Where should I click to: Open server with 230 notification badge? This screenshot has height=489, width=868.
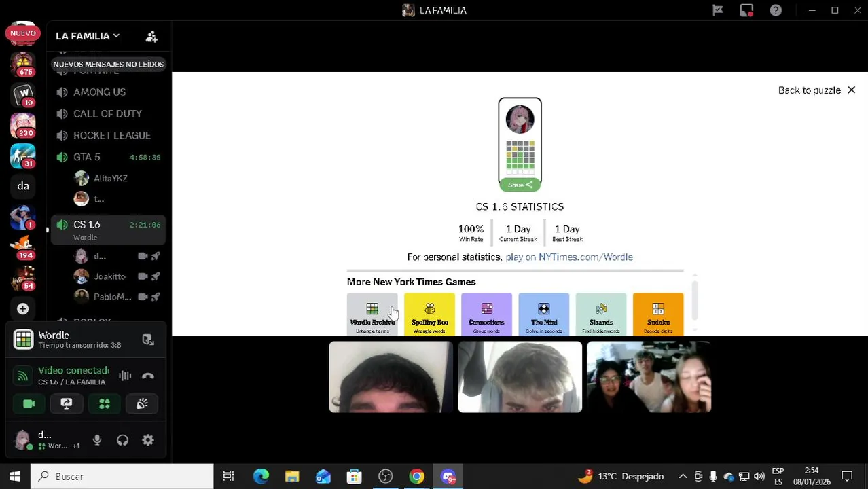point(23,125)
